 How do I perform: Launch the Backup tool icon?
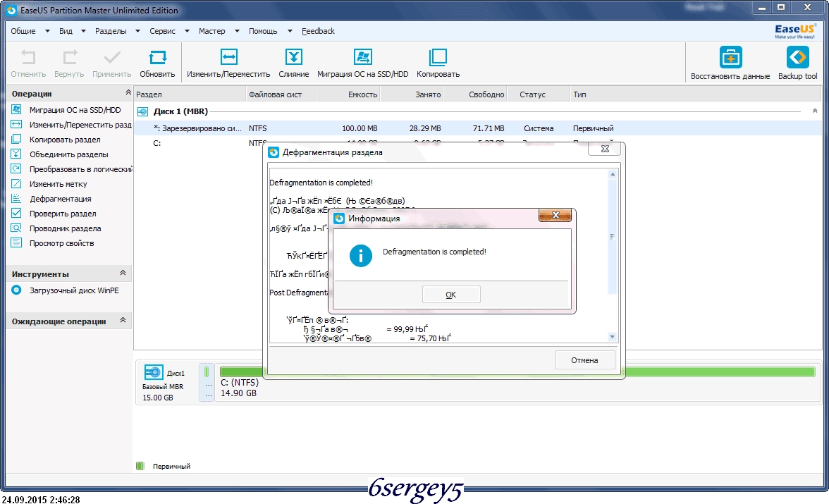pyautogui.click(x=797, y=57)
